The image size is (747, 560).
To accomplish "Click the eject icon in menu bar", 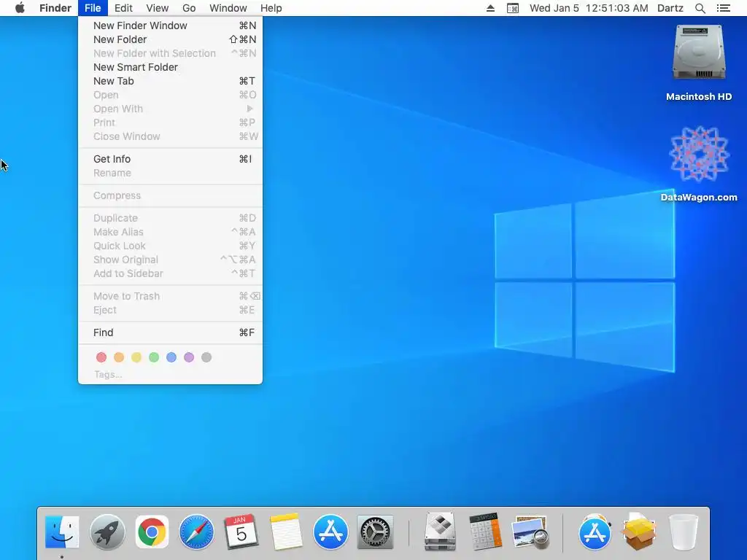I will click(x=490, y=8).
